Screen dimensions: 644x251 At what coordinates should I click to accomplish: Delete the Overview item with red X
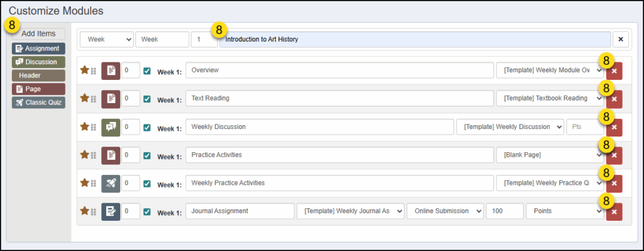(614, 71)
